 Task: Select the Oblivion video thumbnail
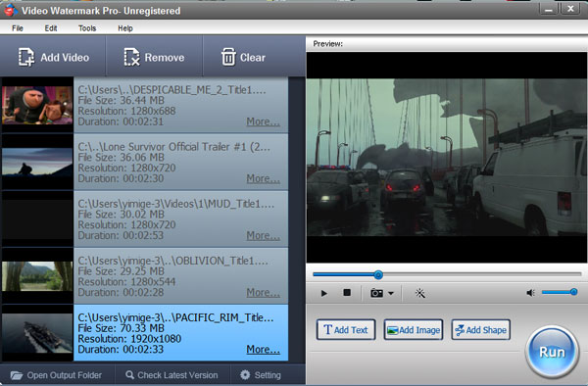pos(37,276)
